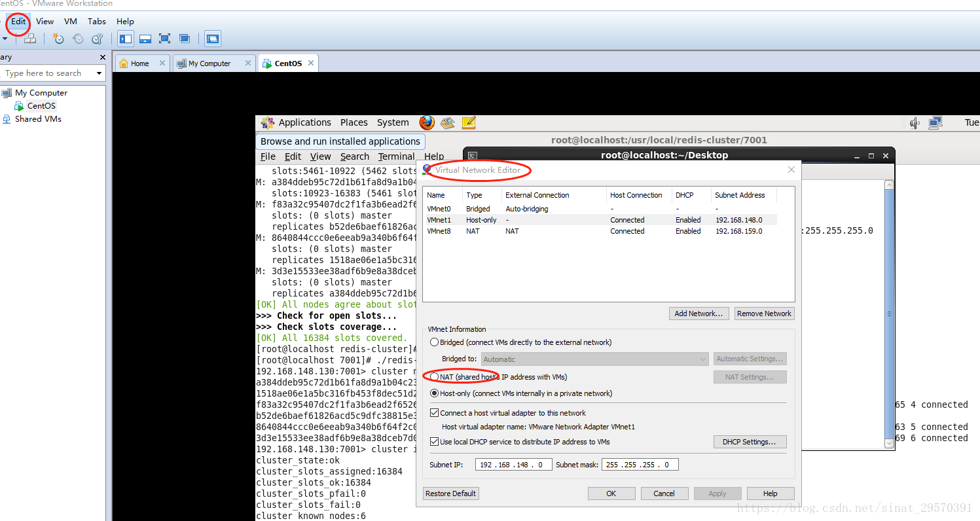The image size is (980, 521).
Task: Select My Computer in the library tree
Action: (x=41, y=92)
